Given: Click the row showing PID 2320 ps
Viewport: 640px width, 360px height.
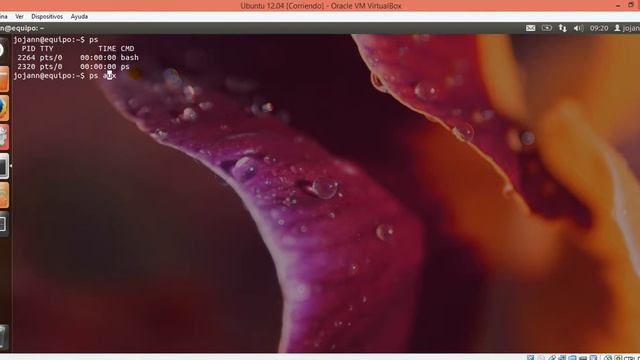Looking at the screenshot, I should click(73, 67).
